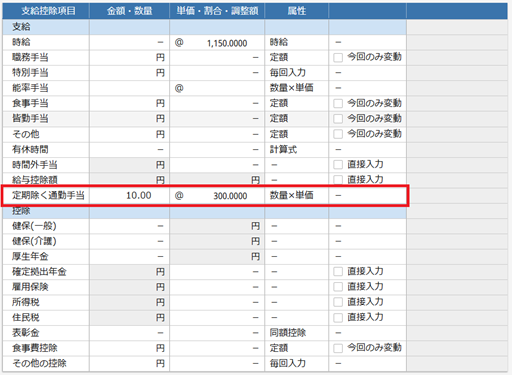Enable 今回のみ変動 on その他 row
The image size is (512, 375).
click(338, 134)
